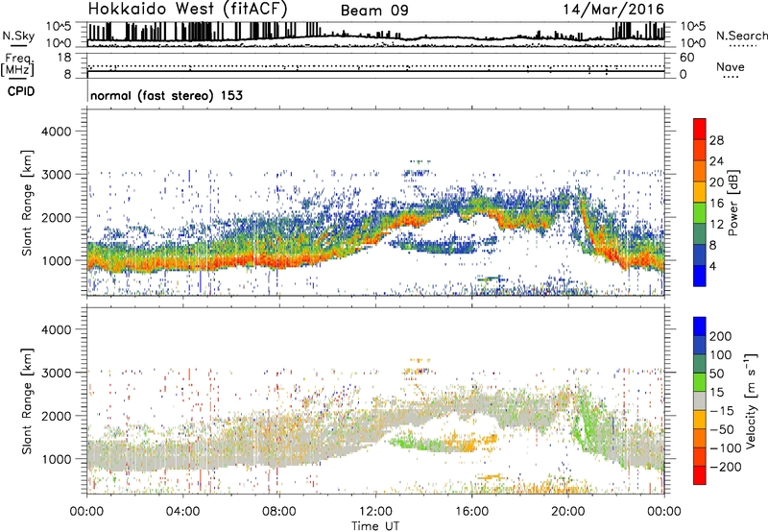Click 'Slant Range [km]' label of power panel

click(x=27, y=203)
